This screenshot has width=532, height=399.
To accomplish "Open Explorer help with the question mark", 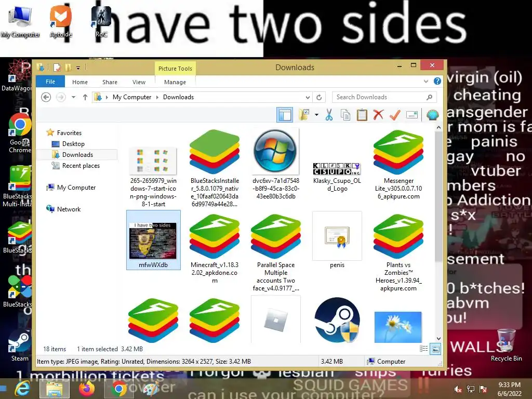I will point(437,81).
